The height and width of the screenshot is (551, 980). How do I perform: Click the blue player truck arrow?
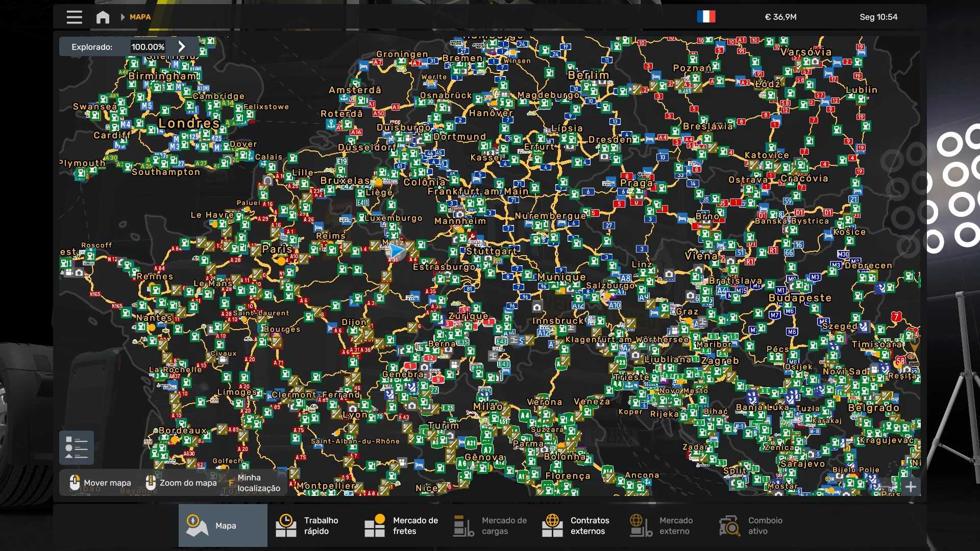point(397,251)
